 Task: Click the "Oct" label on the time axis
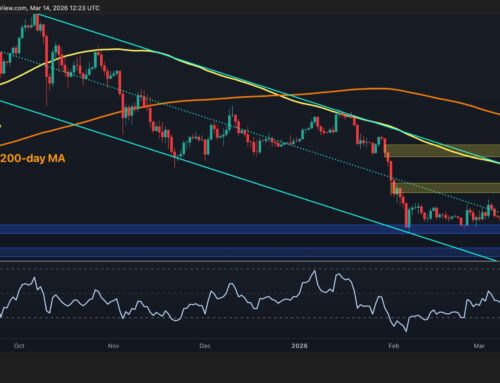(19, 346)
